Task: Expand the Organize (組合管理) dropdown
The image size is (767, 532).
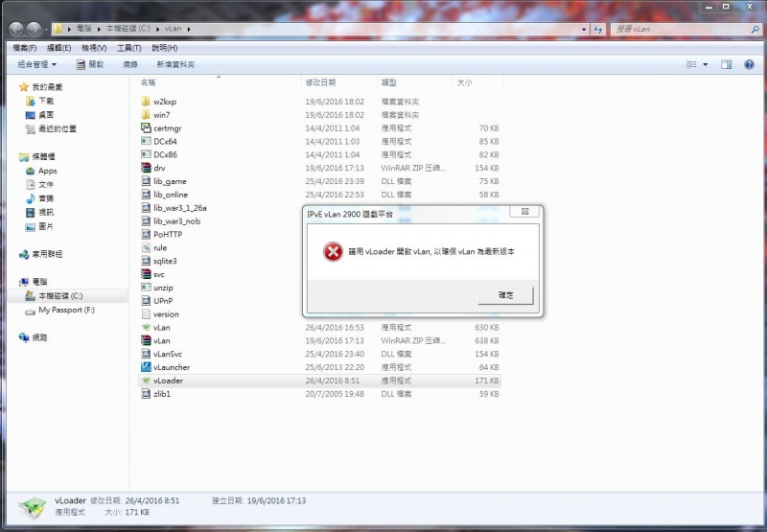Action: [x=37, y=64]
